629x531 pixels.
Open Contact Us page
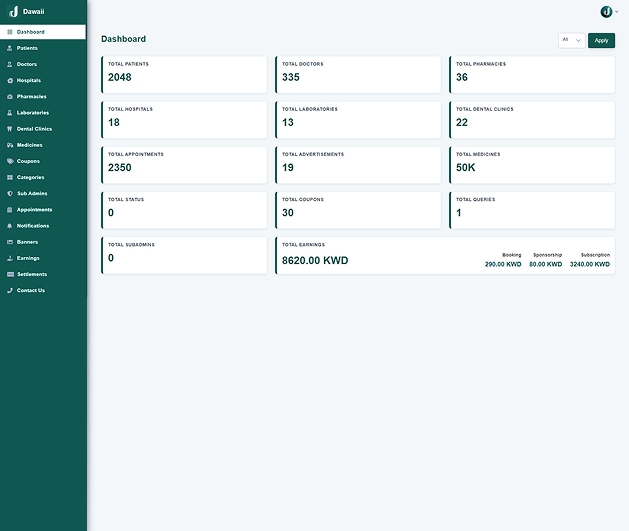coord(30,290)
